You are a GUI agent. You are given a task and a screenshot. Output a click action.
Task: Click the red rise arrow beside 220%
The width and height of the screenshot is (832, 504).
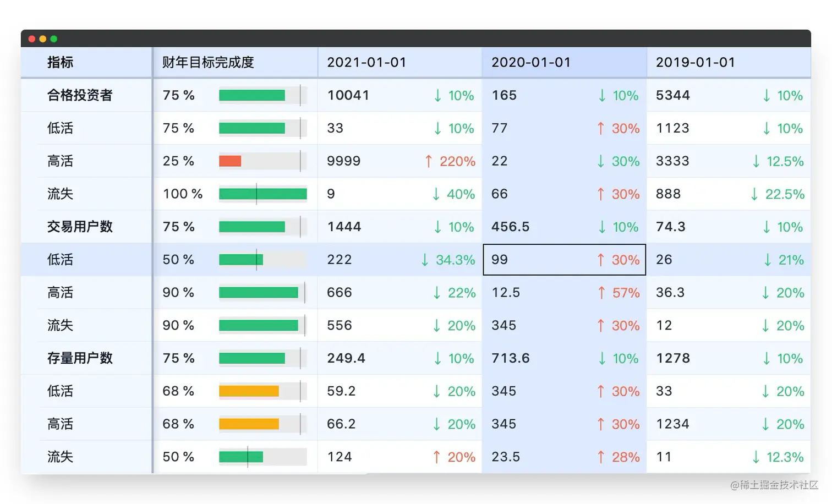point(429,161)
